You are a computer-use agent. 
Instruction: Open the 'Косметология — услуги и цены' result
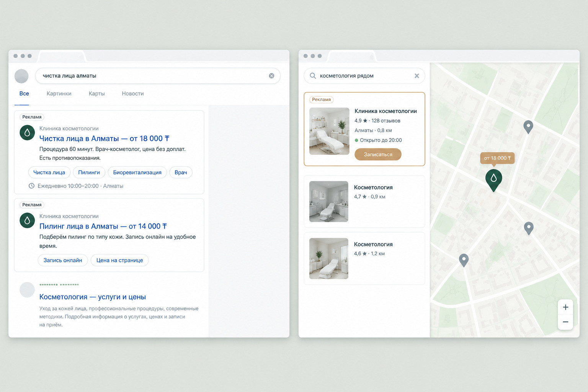point(93,297)
